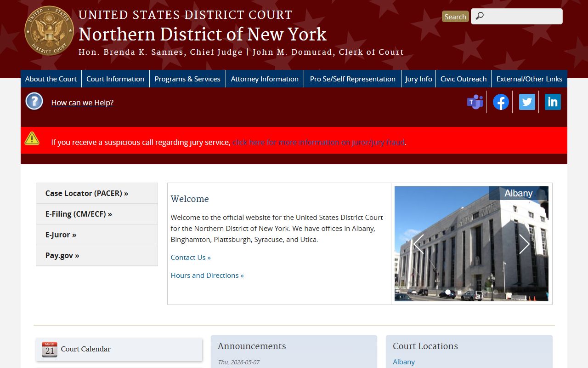Open the Microsoft Teams icon link
This screenshot has width=588, height=368.
click(475, 102)
